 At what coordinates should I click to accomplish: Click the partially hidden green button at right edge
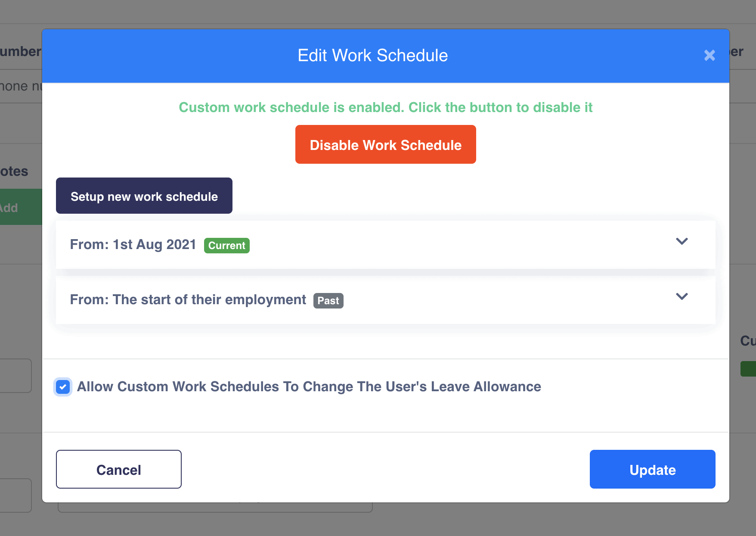[749, 369]
